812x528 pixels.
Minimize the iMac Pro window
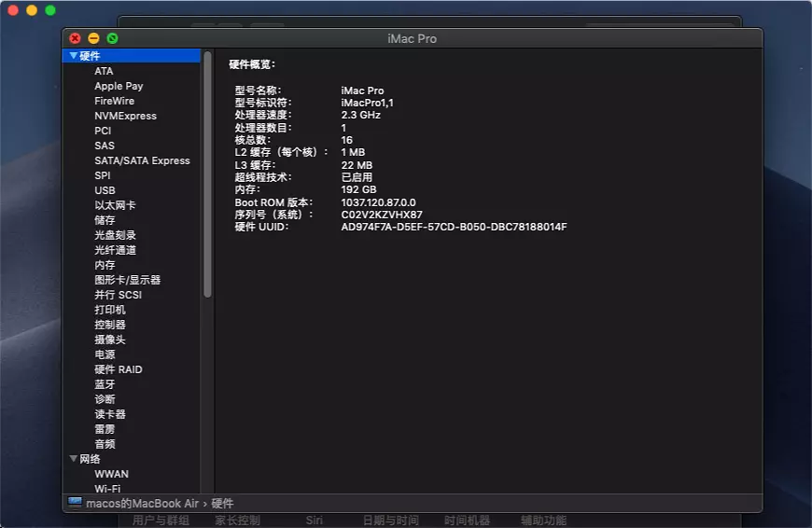click(x=93, y=38)
